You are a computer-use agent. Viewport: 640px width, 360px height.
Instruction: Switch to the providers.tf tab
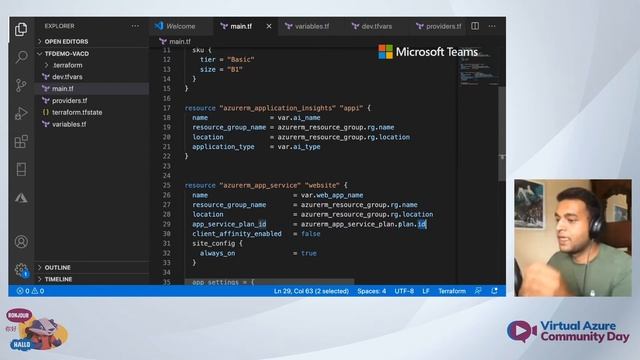coord(438,26)
